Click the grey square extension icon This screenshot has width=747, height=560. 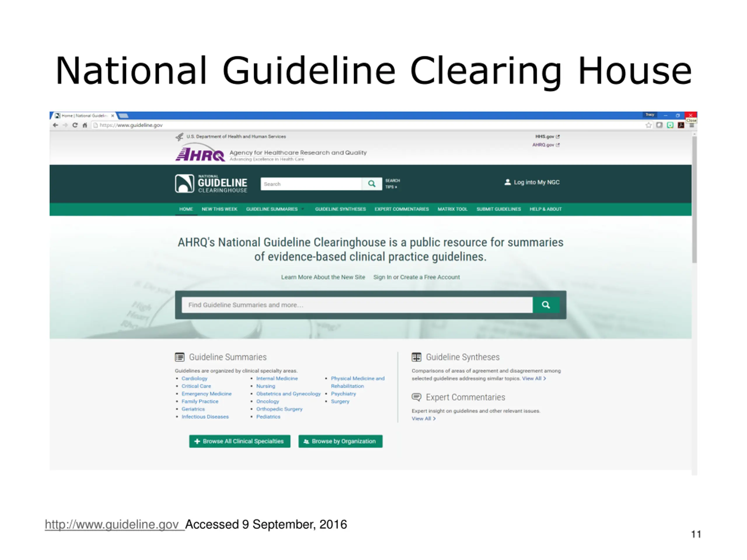659,125
